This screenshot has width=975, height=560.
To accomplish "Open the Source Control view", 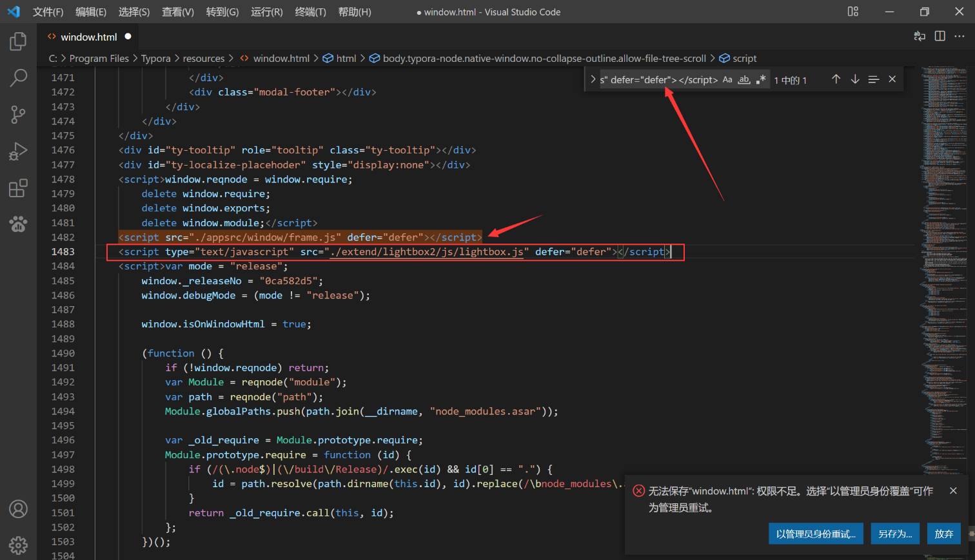I will [x=18, y=115].
